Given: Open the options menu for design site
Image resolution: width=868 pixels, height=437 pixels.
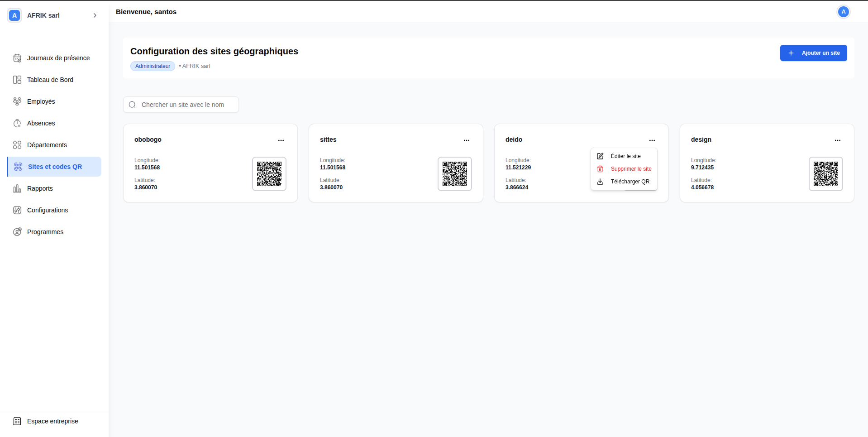Looking at the screenshot, I should click(837, 140).
